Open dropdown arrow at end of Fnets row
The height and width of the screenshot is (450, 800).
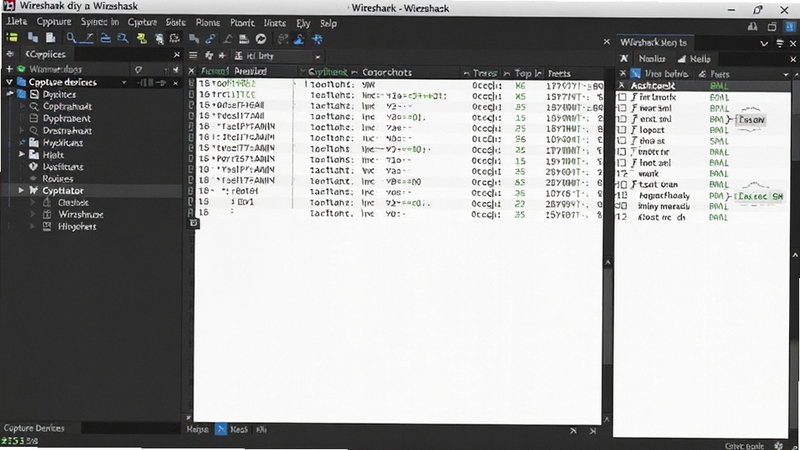(786, 74)
